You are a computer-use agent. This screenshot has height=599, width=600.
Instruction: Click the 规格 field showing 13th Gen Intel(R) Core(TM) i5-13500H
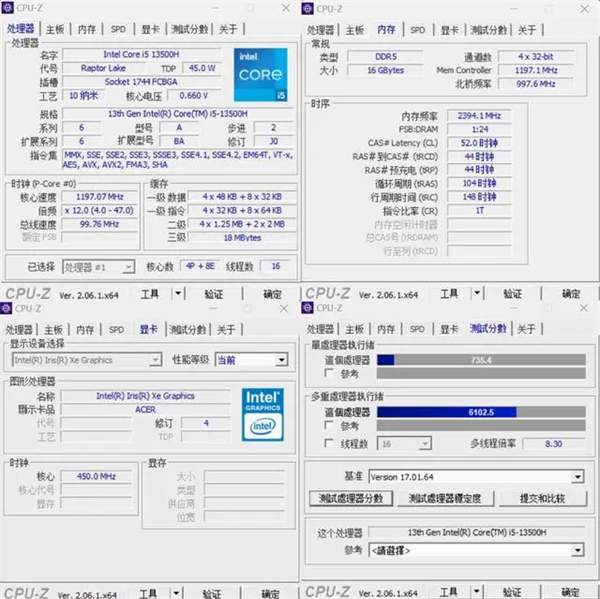[178, 114]
